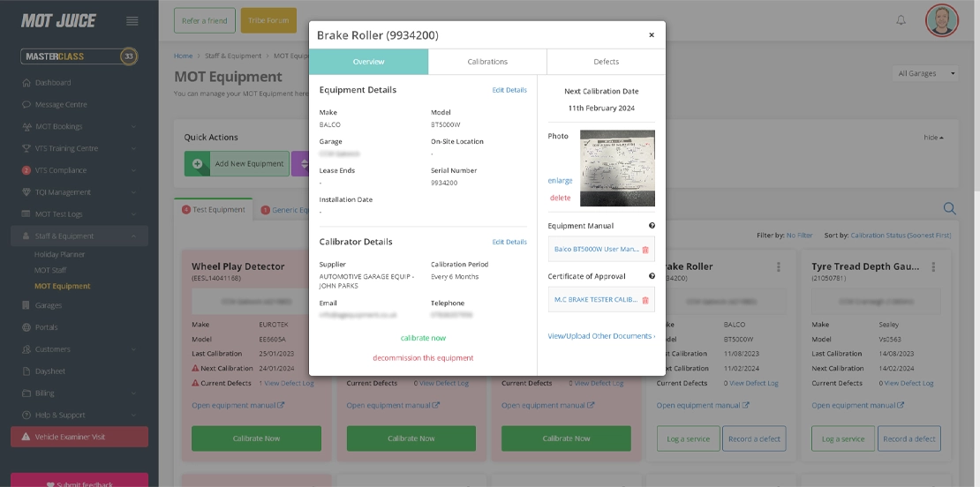Click the notification bell icon

click(x=901, y=20)
